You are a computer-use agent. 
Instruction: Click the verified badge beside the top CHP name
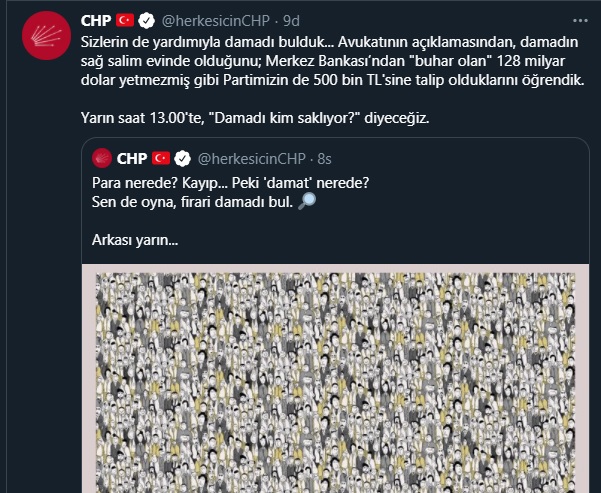pyautogui.click(x=146, y=21)
